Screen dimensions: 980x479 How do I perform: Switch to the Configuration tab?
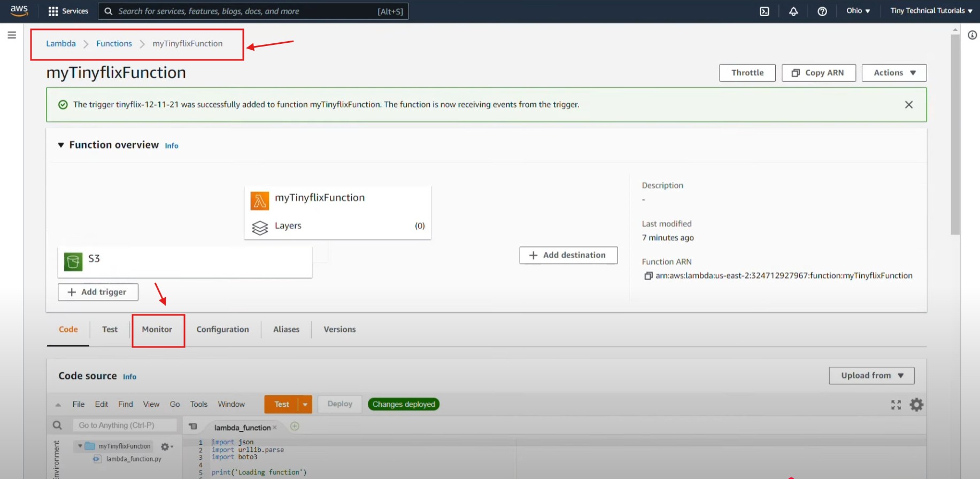click(222, 329)
